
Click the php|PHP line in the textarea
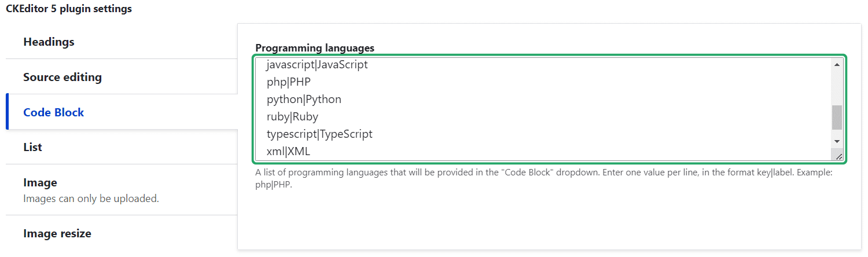[289, 82]
